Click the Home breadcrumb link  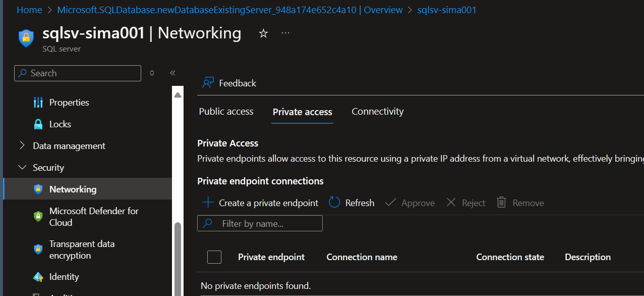(29, 10)
